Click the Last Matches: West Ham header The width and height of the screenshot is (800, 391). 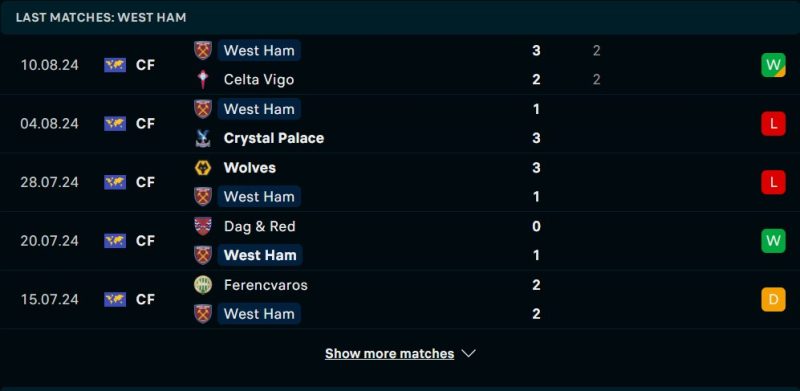101,17
